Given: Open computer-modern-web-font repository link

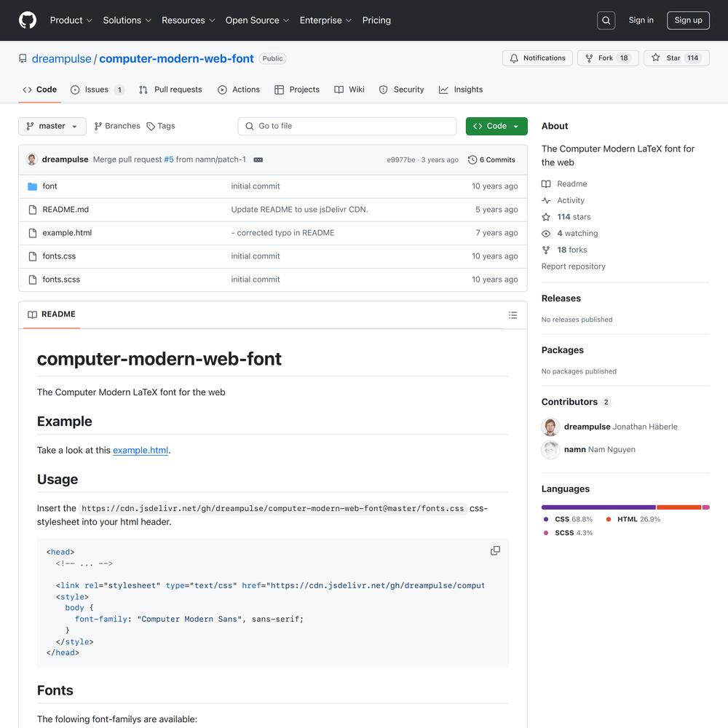Looking at the screenshot, I should coord(176,59).
